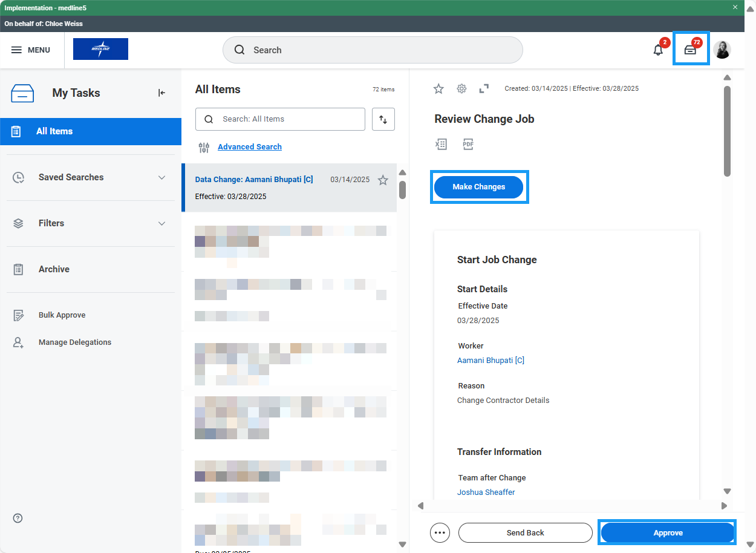This screenshot has height=553, width=756.
Task: Toggle fullscreen view of task
Action: (x=484, y=89)
